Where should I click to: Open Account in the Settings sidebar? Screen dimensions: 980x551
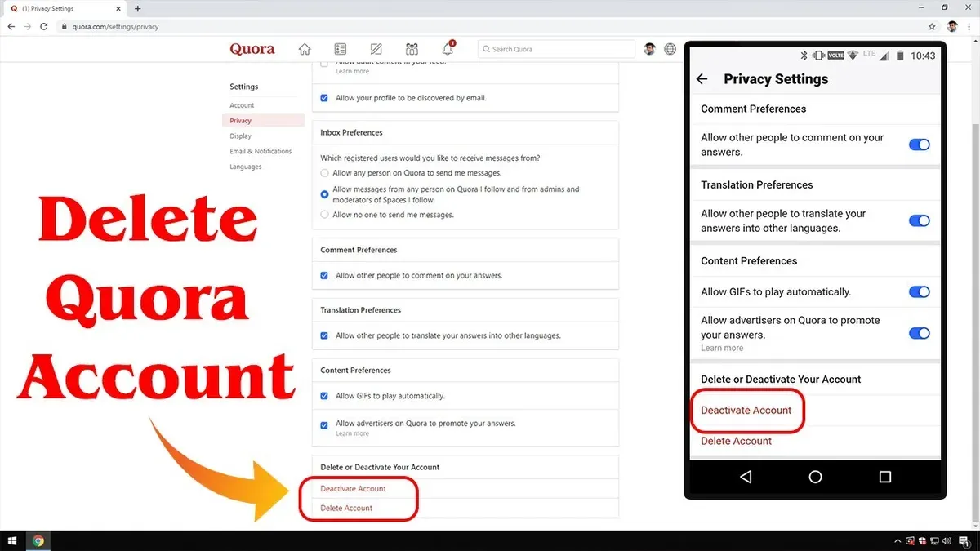point(242,105)
